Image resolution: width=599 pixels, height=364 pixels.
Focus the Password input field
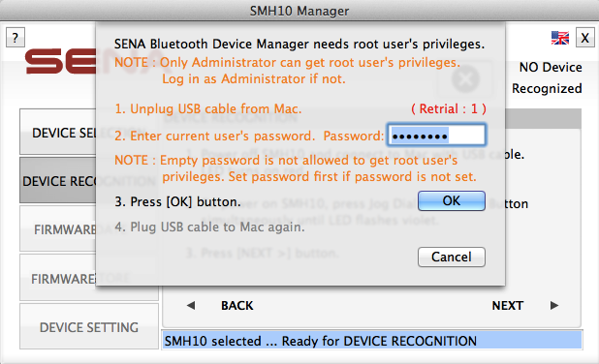tap(436, 136)
